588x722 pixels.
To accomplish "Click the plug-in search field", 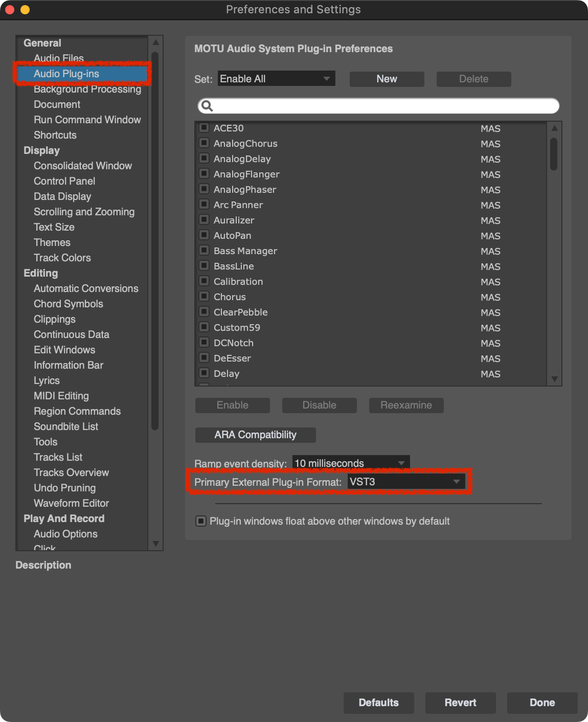I will click(x=383, y=106).
